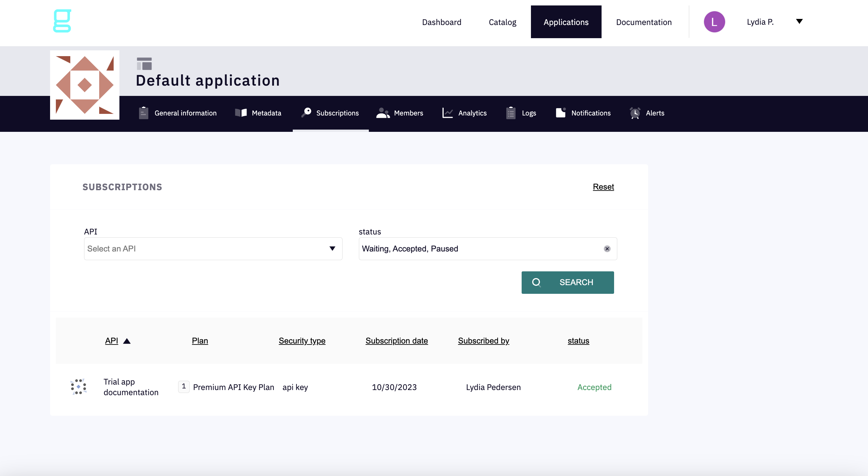
Task: Click the General information clipboard icon
Action: (x=143, y=113)
